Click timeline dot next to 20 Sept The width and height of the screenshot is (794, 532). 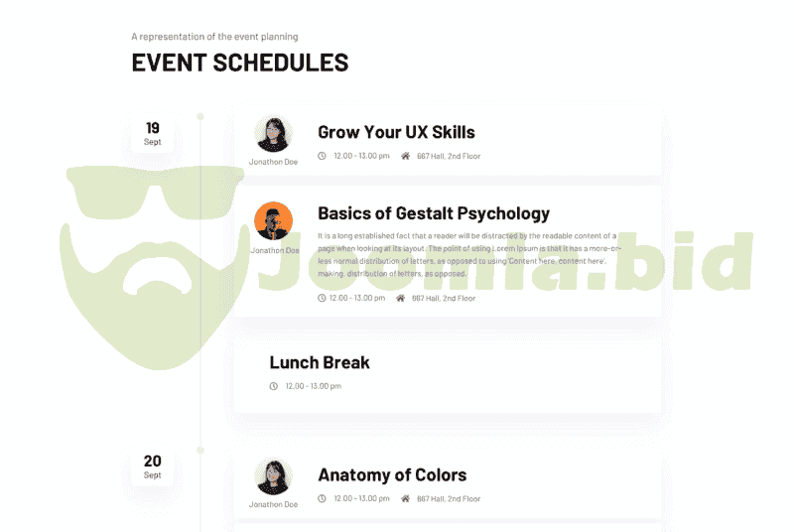[x=200, y=451]
